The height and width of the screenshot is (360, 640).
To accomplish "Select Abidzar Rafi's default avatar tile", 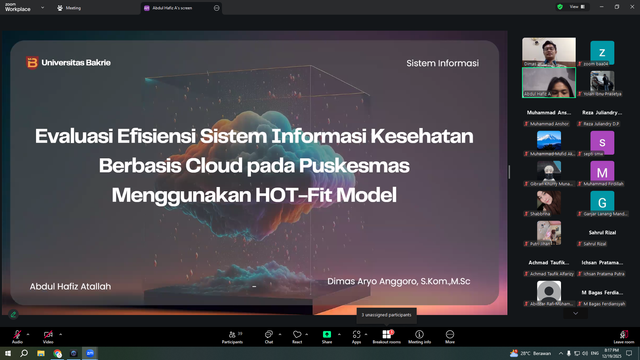I will coord(549,293).
